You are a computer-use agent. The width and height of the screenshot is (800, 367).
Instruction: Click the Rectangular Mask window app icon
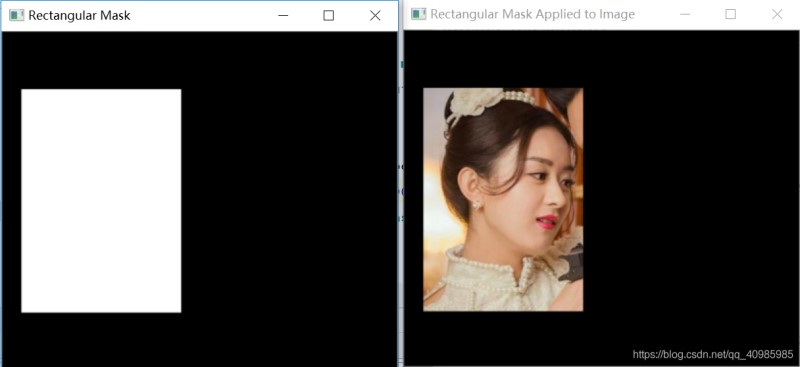(x=16, y=15)
